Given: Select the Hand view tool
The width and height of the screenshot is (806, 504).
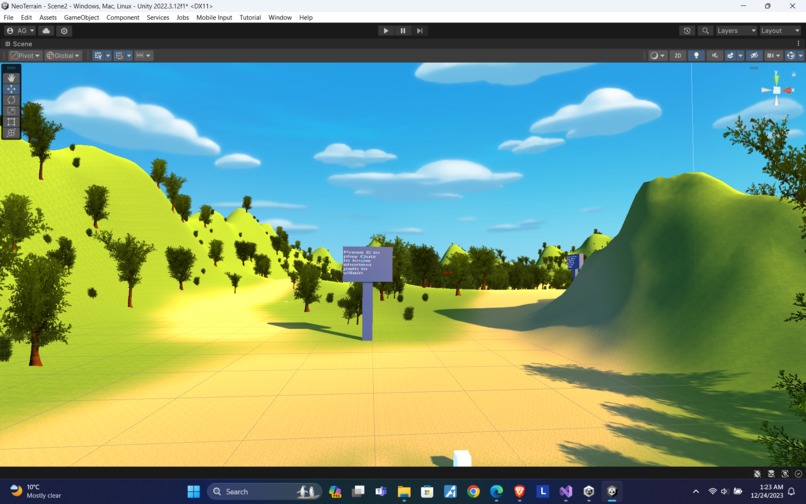Looking at the screenshot, I should pos(11,78).
